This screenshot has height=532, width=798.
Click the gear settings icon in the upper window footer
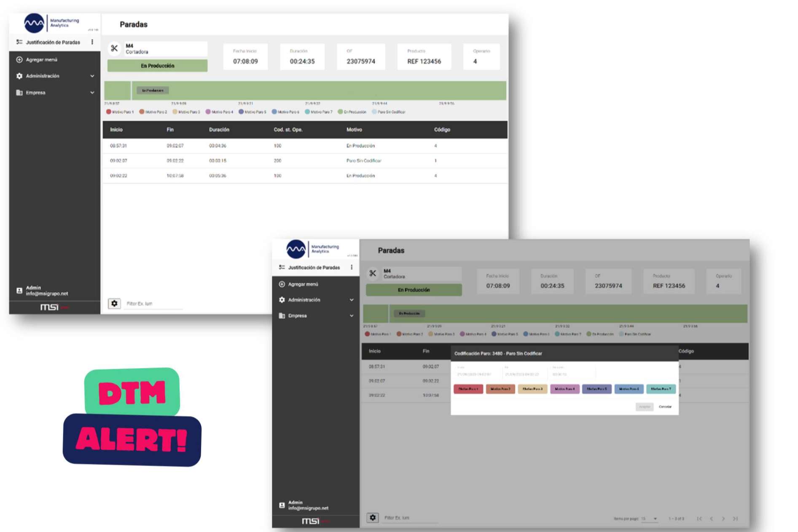(114, 304)
